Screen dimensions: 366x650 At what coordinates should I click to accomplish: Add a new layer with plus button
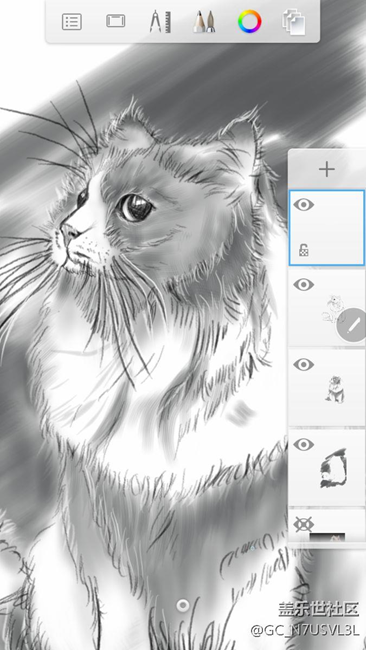pyautogui.click(x=327, y=169)
